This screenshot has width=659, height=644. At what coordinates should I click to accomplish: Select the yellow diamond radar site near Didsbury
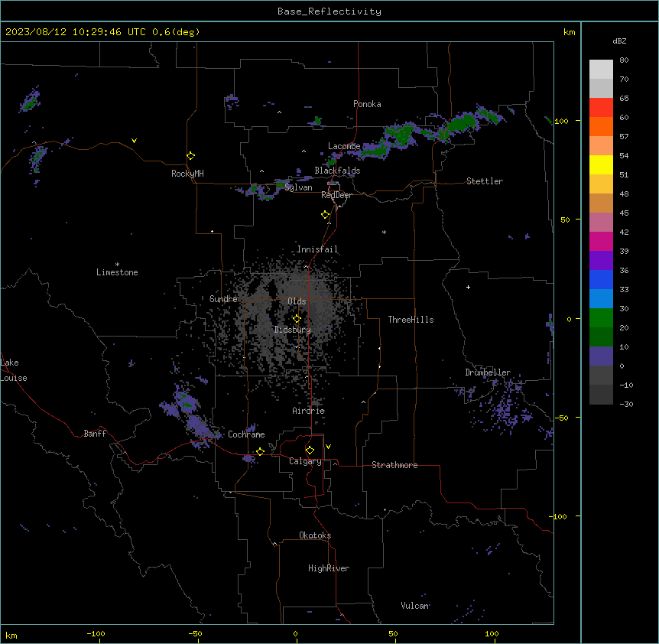[x=297, y=319]
